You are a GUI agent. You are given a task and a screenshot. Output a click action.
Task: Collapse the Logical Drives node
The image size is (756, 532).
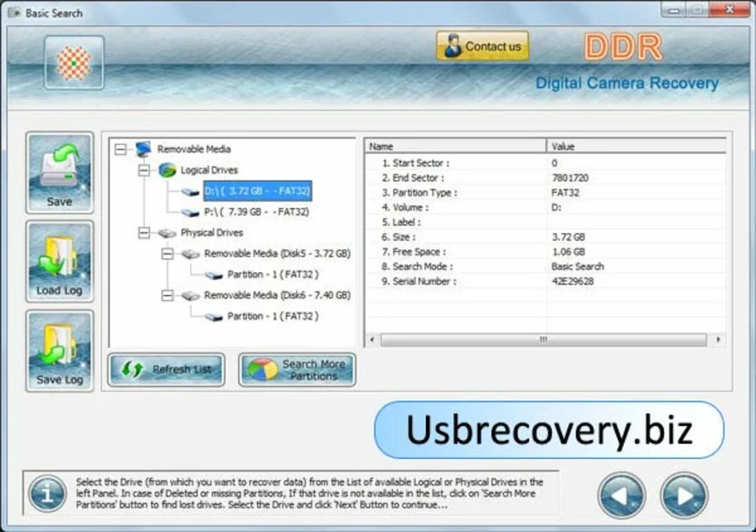144,170
